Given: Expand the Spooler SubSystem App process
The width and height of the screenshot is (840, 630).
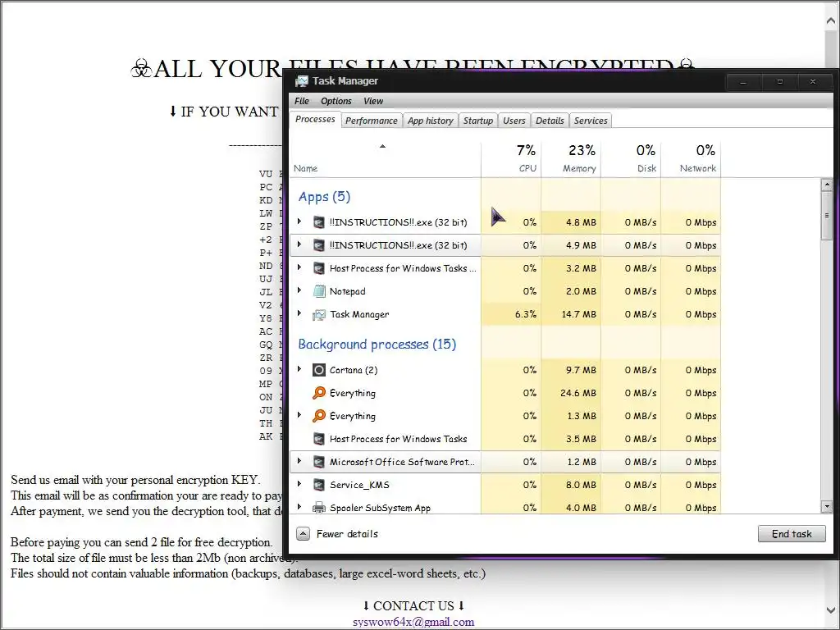Looking at the screenshot, I should (x=299, y=506).
